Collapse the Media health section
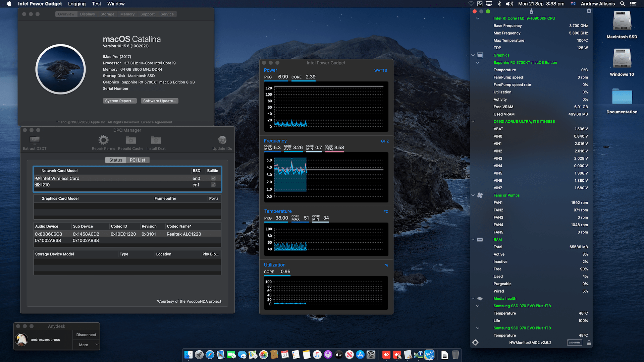 point(473,299)
